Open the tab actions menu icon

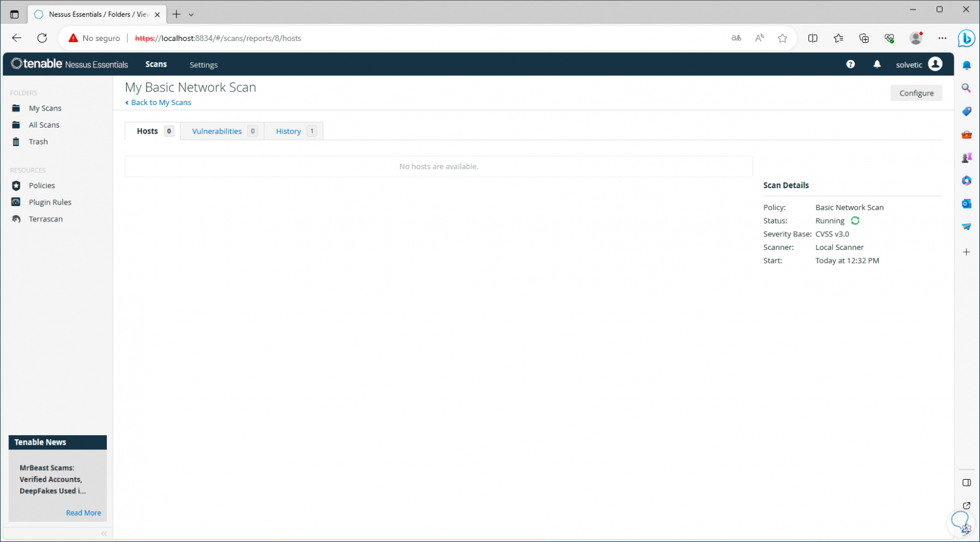point(14,14)
